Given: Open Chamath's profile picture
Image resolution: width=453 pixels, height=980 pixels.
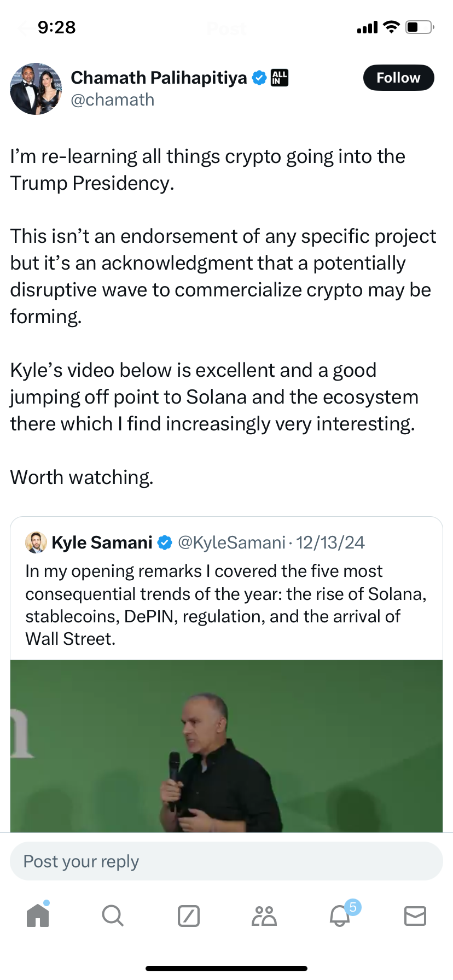Looking at the screenshot, I should pos(36,89).
